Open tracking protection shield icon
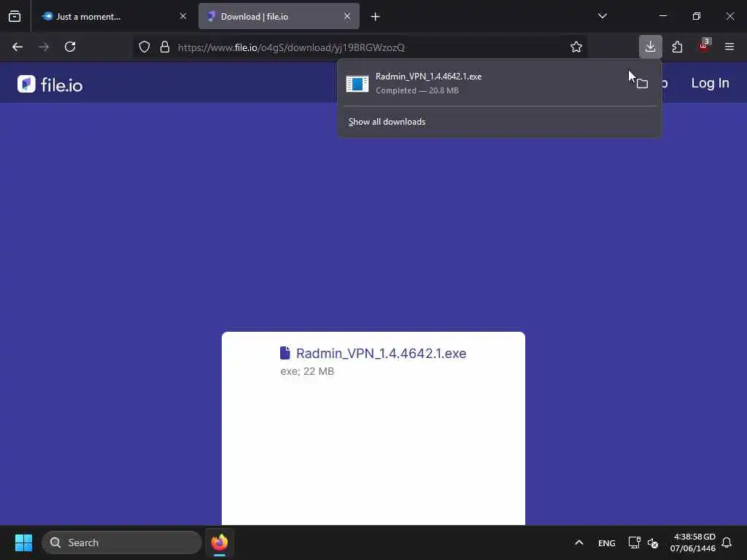747x560 pixels. pos(144,47)
